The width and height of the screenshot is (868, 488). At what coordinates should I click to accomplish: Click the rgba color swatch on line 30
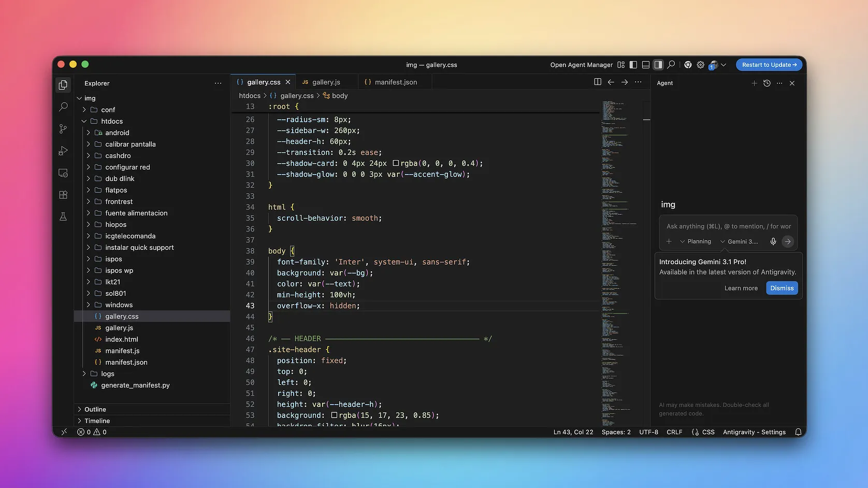click(x=396, y=163)
